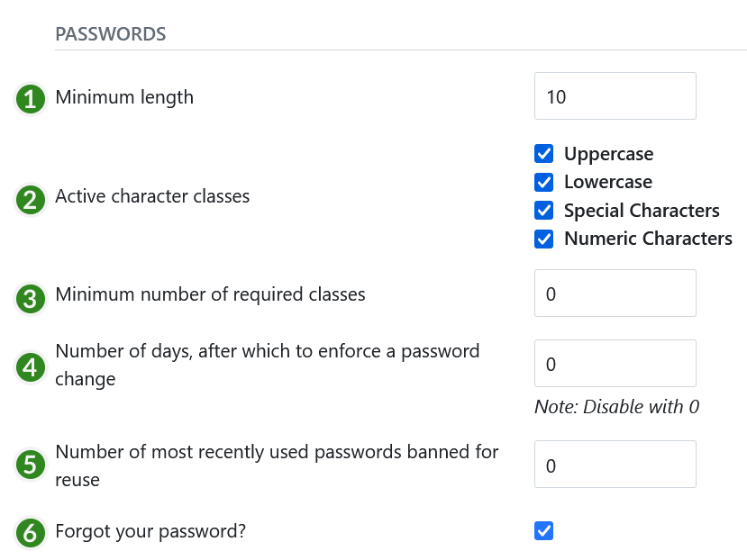Toggle the Special Characters checkbox

tap(543, 211)
